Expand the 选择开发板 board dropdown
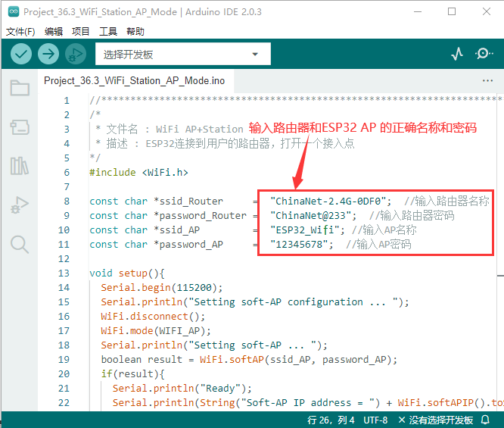 click(182, 55)
